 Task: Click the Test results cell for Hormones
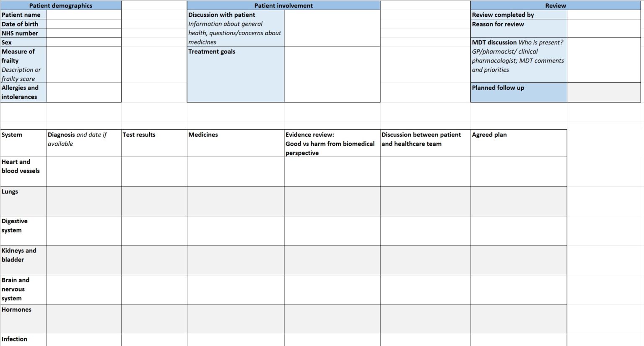click(154, 319)
